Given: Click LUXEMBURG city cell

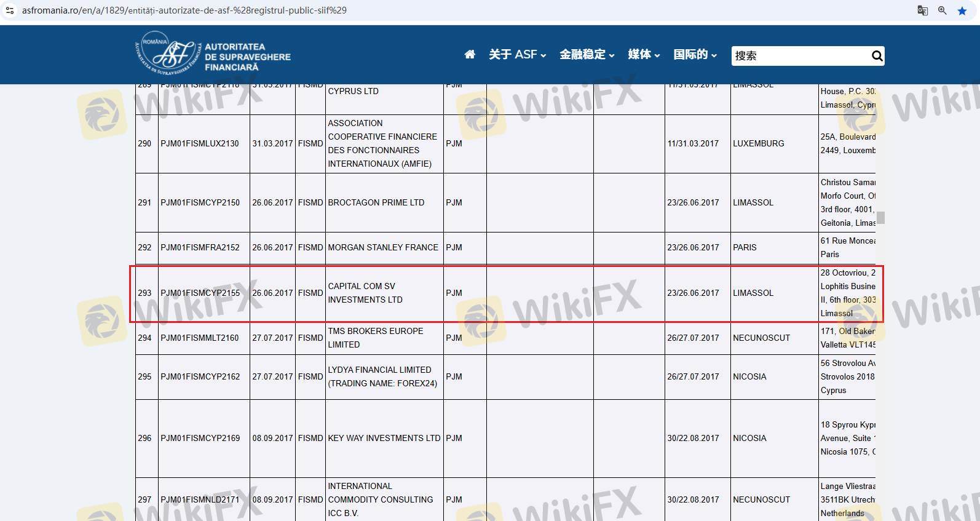Looking at the screenshot, I should [x=759, y=143].
